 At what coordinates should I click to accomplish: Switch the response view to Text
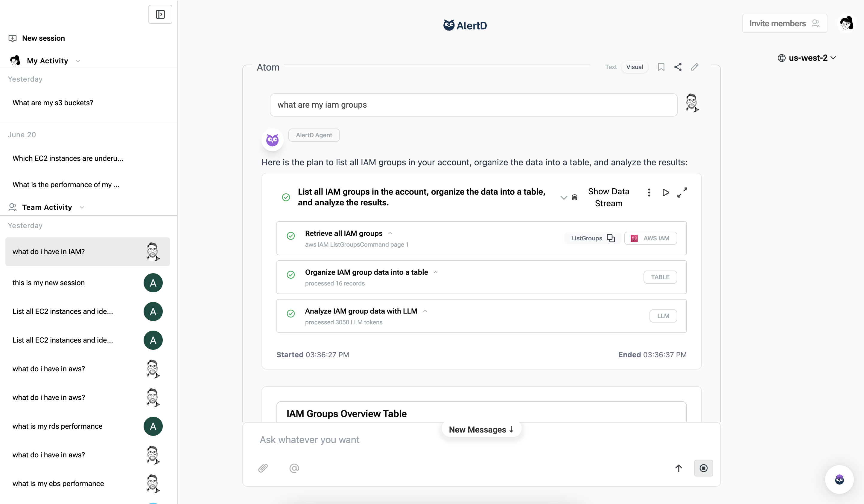610,67
